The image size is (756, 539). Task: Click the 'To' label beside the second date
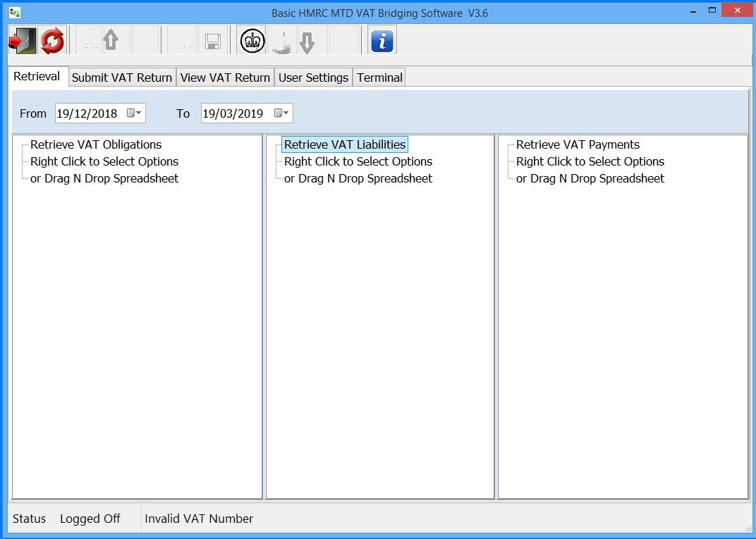click(x=183, y=113)
